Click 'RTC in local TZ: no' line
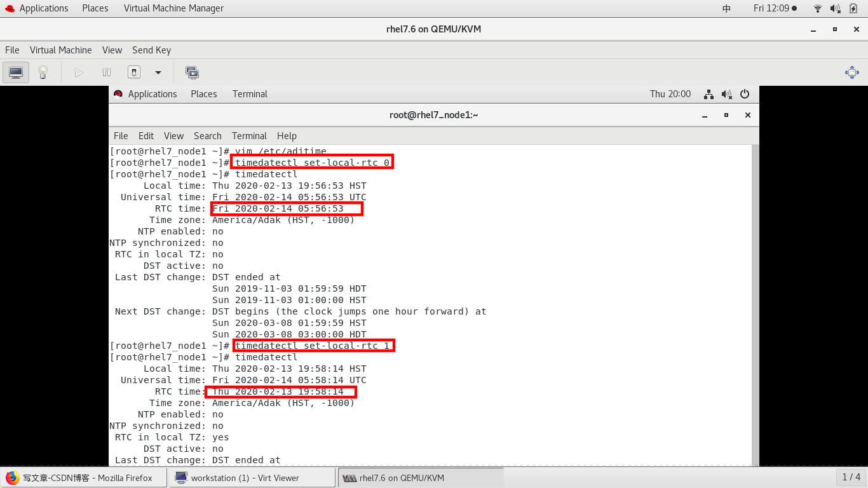 169,254
